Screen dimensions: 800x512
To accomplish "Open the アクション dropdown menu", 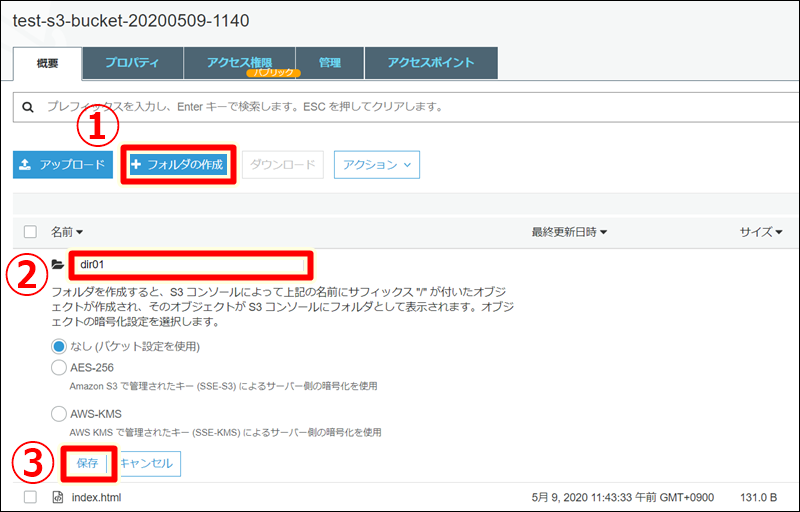I will point(377,165).
